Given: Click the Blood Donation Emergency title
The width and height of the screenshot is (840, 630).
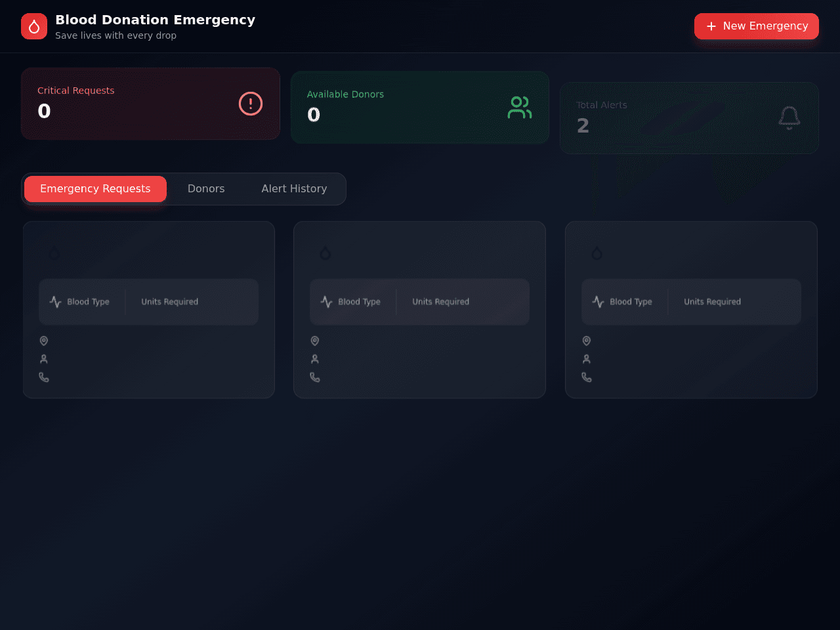Looking at the screenshot, I should (x=155, y=20).
